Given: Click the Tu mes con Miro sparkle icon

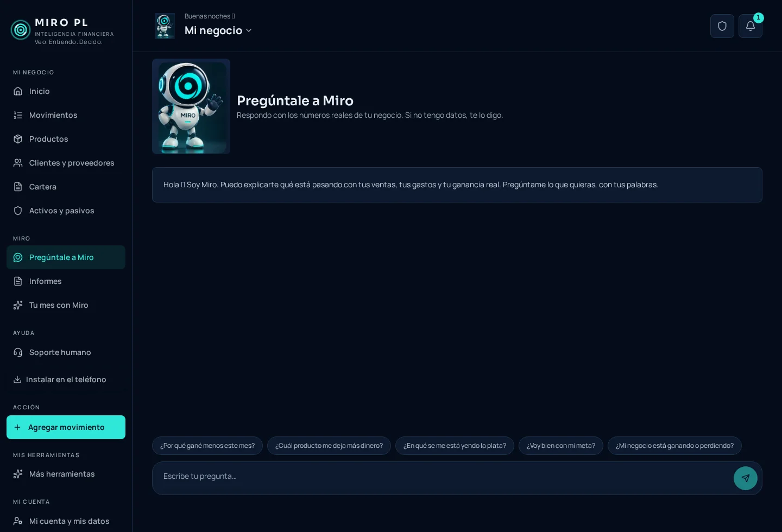Looking at the screenshot, I should tap(18, 305).
